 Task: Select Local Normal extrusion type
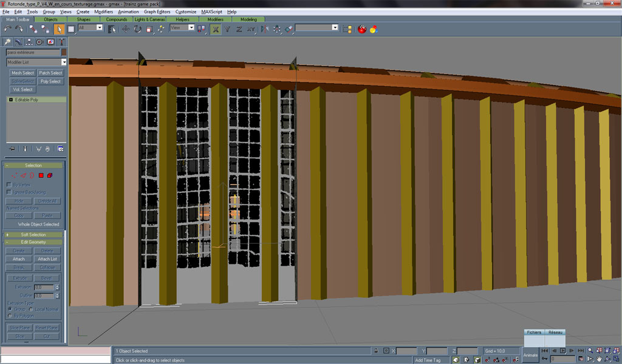point(32,309)
